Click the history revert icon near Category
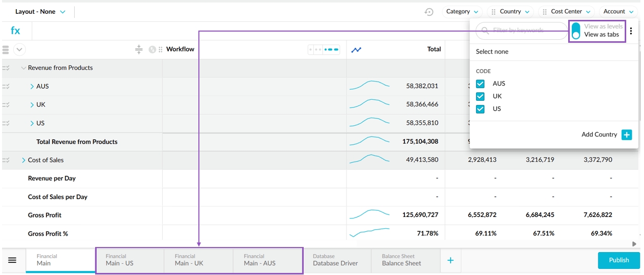This screenshot has width=644, height=275. (x=429, y=12)
